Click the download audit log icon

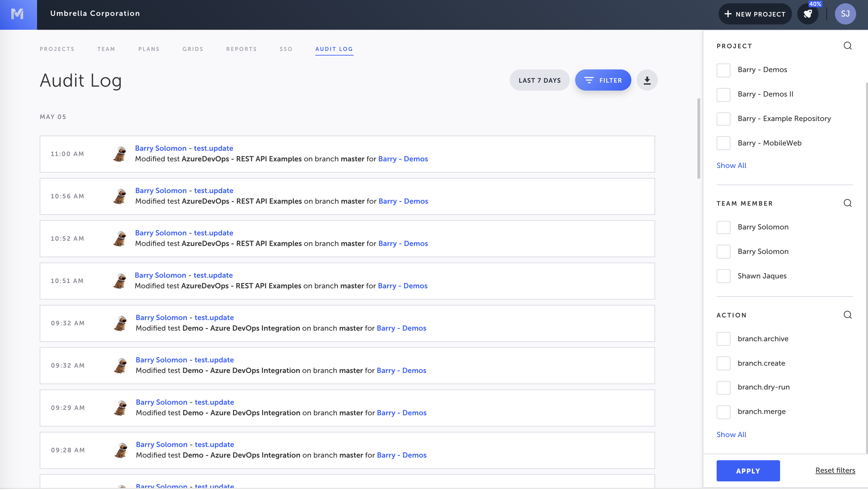(x=647, y=80)
